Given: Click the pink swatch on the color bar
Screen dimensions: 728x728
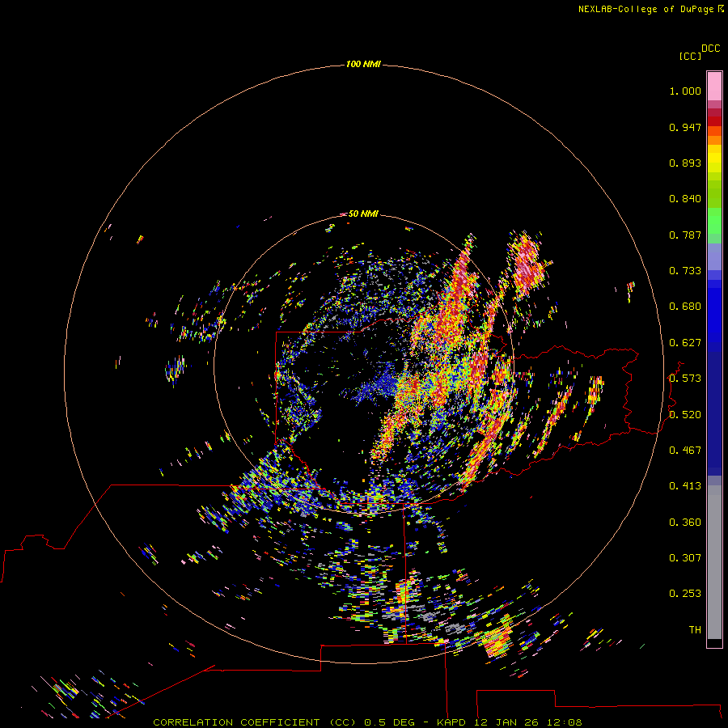Looking at the screenshot, I should tap(714, 87).
